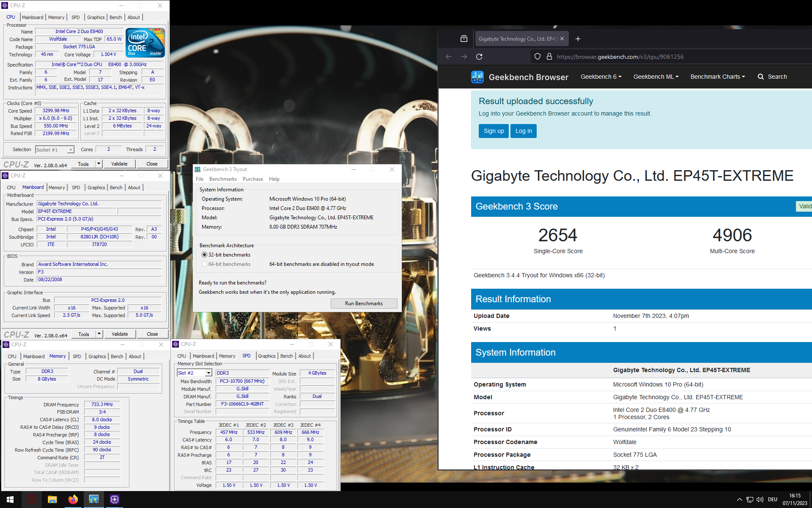
Task: Click the Multi-Core Score 4906
Action: click(x=732, y=235)
